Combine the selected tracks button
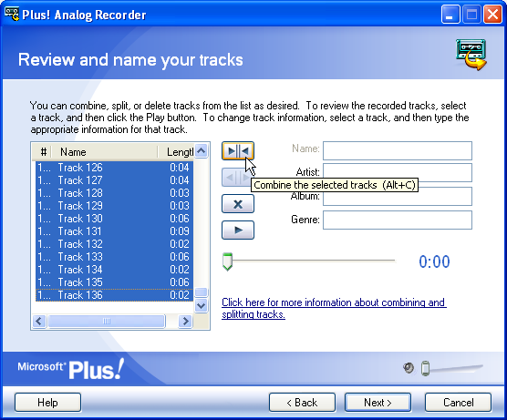This screenshot has height=420, width=507. pyautogui.click(x=238, y=150)
